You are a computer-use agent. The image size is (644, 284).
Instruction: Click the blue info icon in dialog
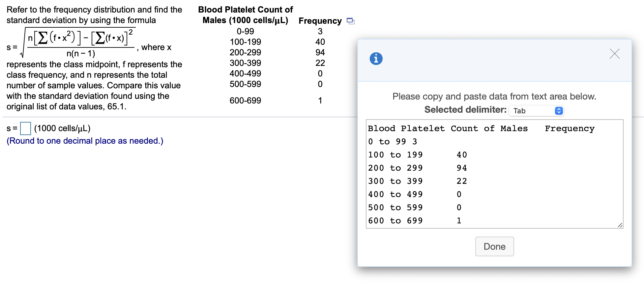pyautogui.click(x=376, y=59)
